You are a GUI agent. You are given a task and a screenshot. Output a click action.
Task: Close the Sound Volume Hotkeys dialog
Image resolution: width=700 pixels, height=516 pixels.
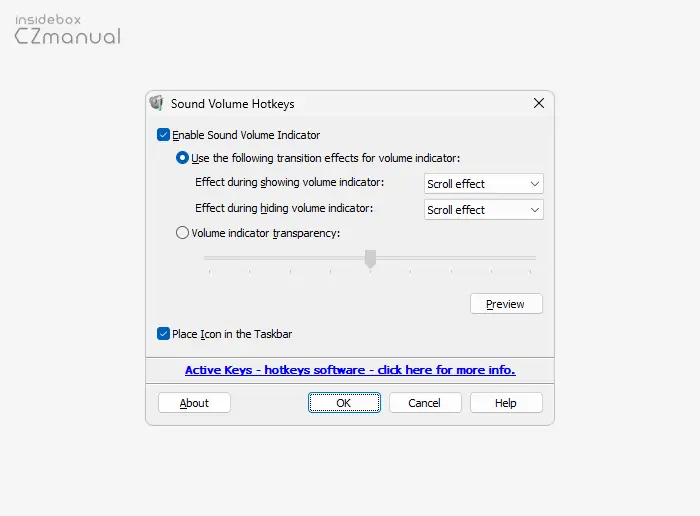click(538, 103)
